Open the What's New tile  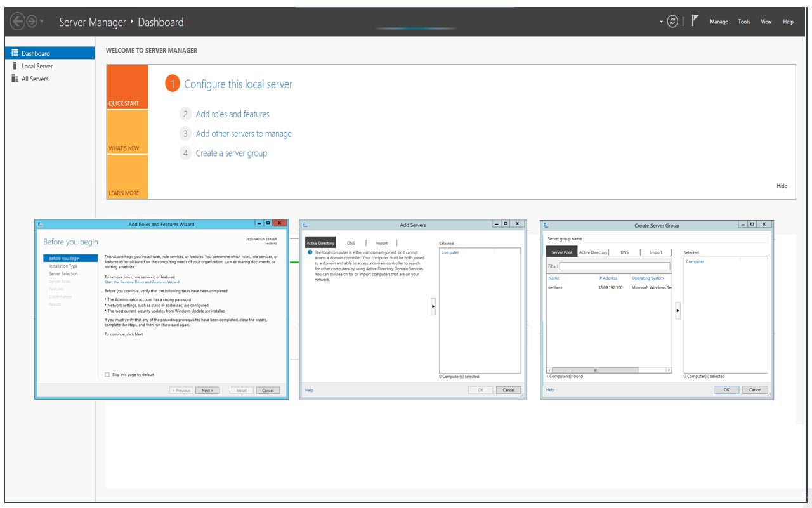tap(128, 132)
